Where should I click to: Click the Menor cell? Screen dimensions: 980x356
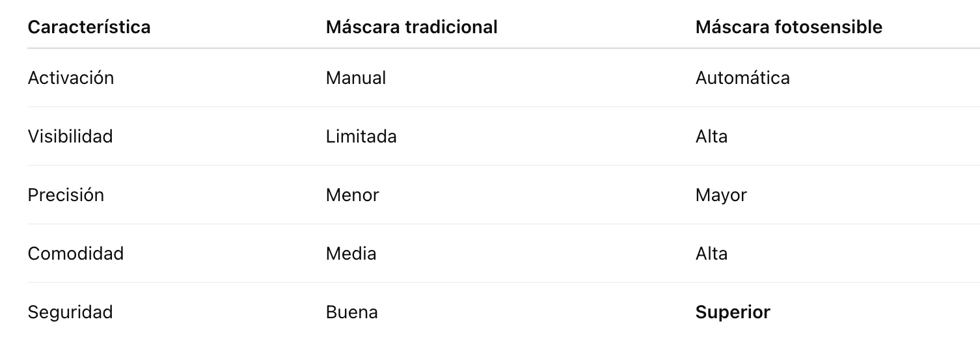[x=352, y=195]
